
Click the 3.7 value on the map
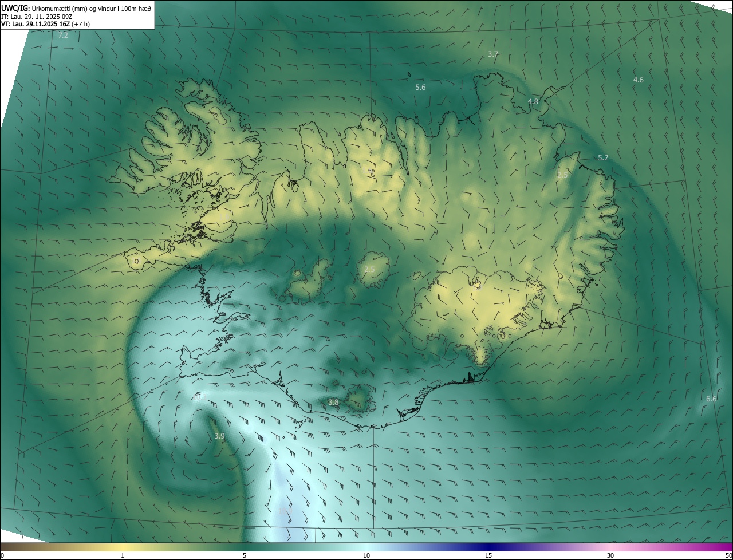(493, 54)
